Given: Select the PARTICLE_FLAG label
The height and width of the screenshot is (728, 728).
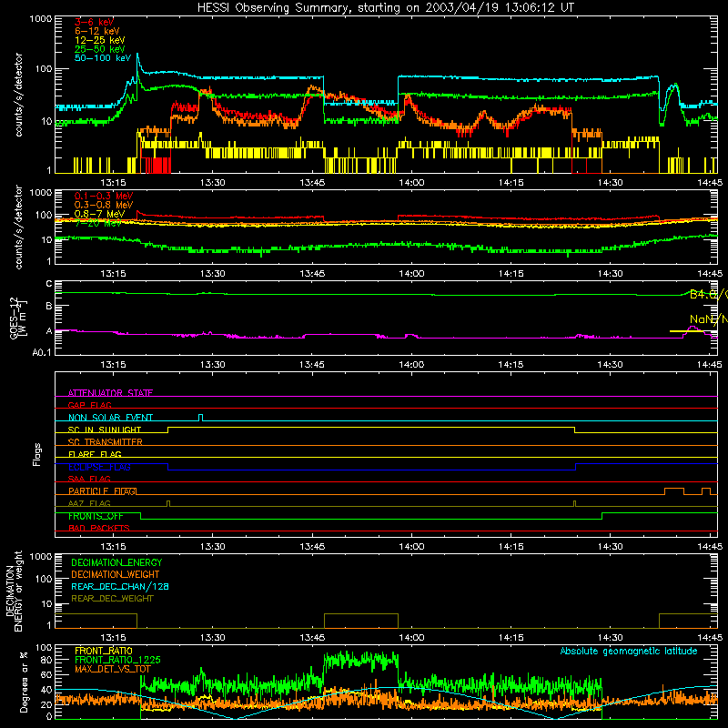Looking at the screenshot, I should tap(102, 490).
